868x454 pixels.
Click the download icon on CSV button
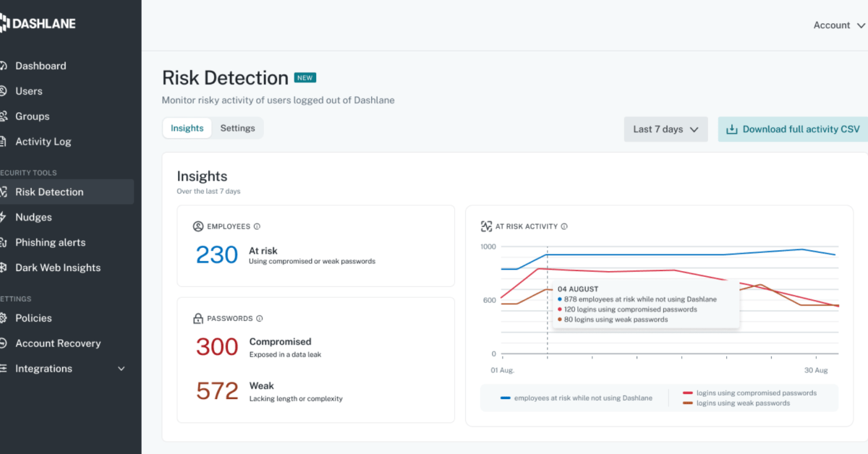(731, 129)
